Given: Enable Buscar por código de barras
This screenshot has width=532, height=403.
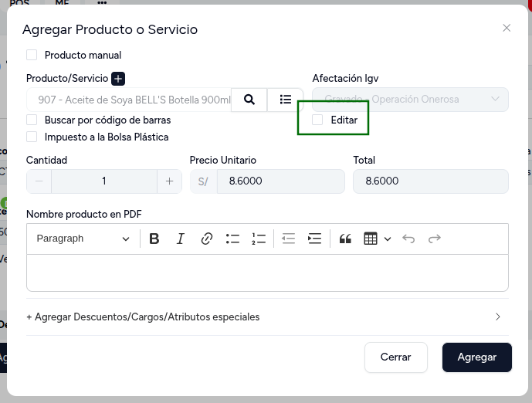Looking at the screenshot, I should click(32, 120).
